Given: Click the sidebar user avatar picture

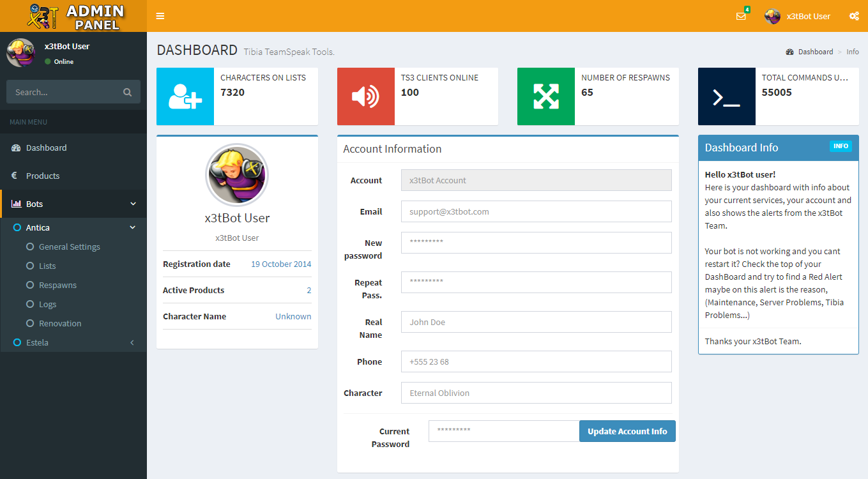Looking at the screenshot, I should 20,52.
